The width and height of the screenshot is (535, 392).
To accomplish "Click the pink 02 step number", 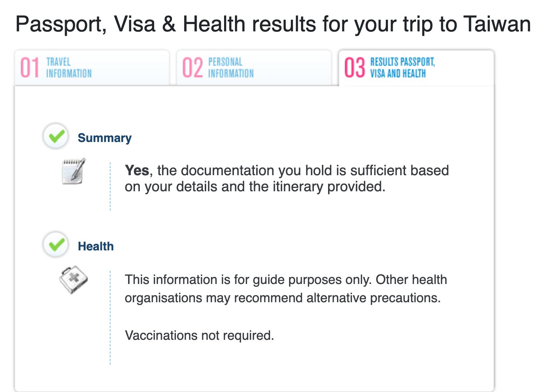I will (x=192, y=68).
